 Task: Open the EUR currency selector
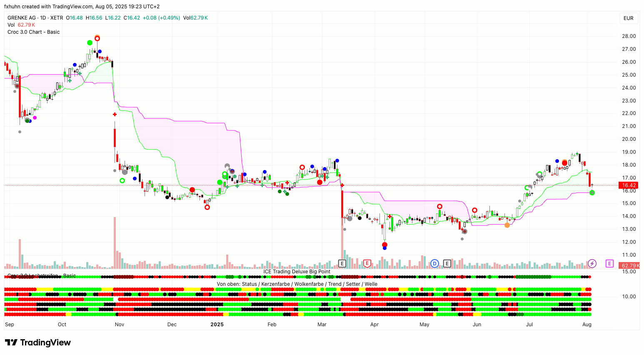(x=628, y=18)
